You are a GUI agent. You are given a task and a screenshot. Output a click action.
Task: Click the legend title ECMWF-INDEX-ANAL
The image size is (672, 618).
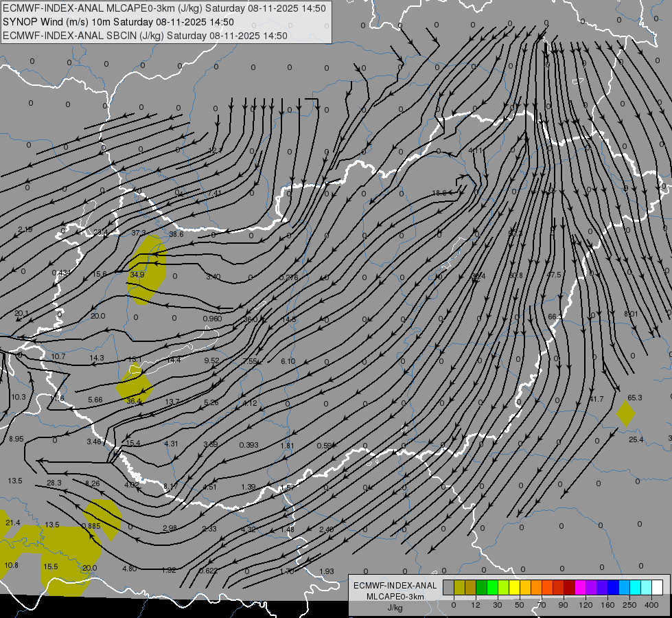(395, 586)
